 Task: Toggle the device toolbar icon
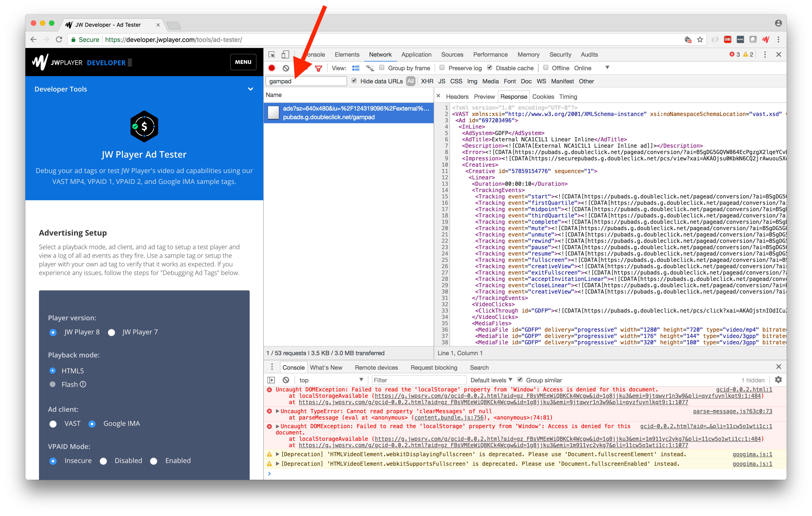285,55
